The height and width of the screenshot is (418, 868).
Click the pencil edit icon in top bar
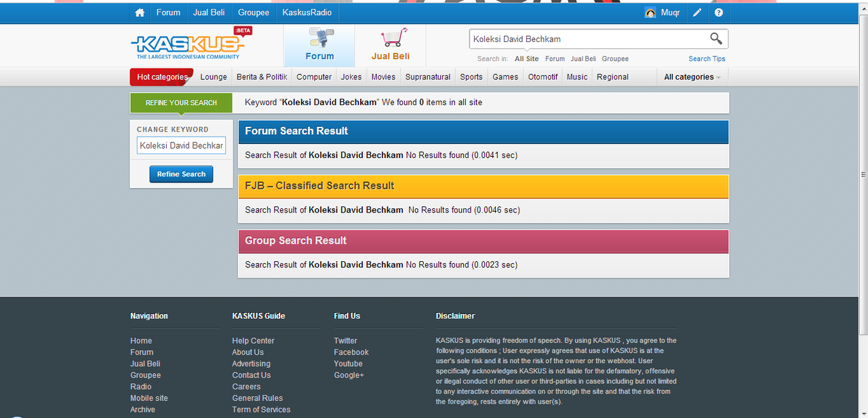click(x=697, y=13)
